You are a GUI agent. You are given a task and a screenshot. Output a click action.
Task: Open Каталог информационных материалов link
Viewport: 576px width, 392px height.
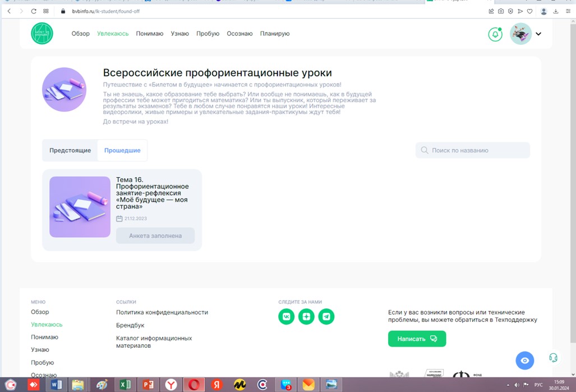point(154,342)
